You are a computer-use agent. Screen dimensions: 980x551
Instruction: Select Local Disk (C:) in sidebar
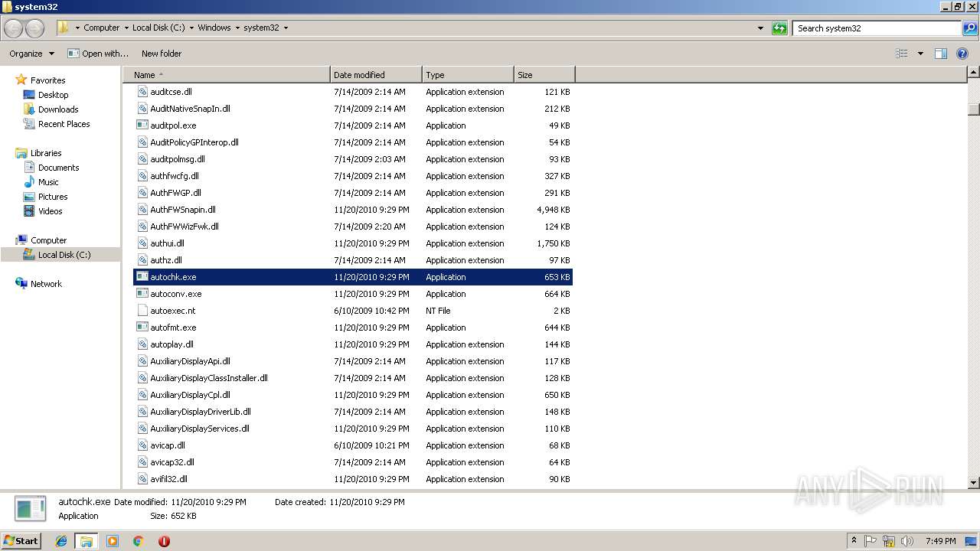point(64,255)
